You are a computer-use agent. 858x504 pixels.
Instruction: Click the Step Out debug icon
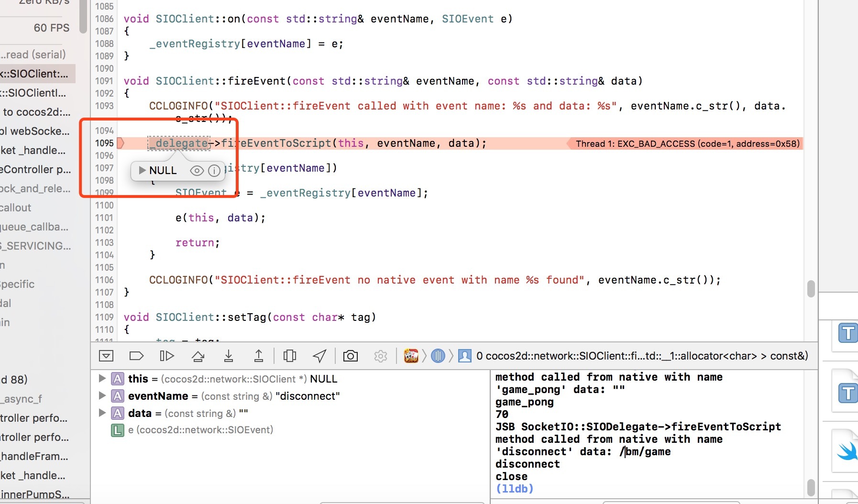point(258,356)
